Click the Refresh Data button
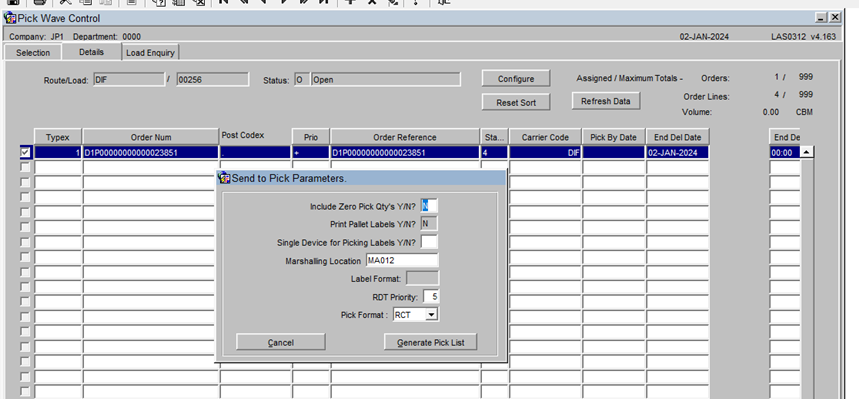Screen dimensions: 859x399 click(x=606, y=101)
